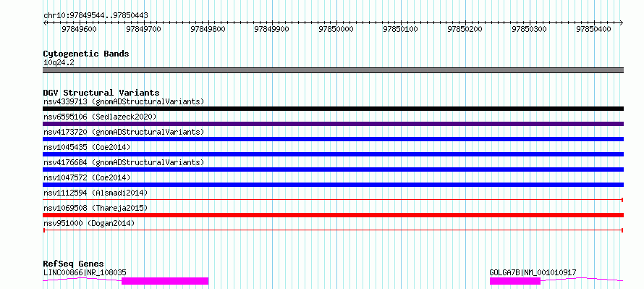This screenshot has width=644, height=289.
Task: Click the label nsv1047572 (Coe2014)
Action: pyautogui.click(x=87, y=177)
